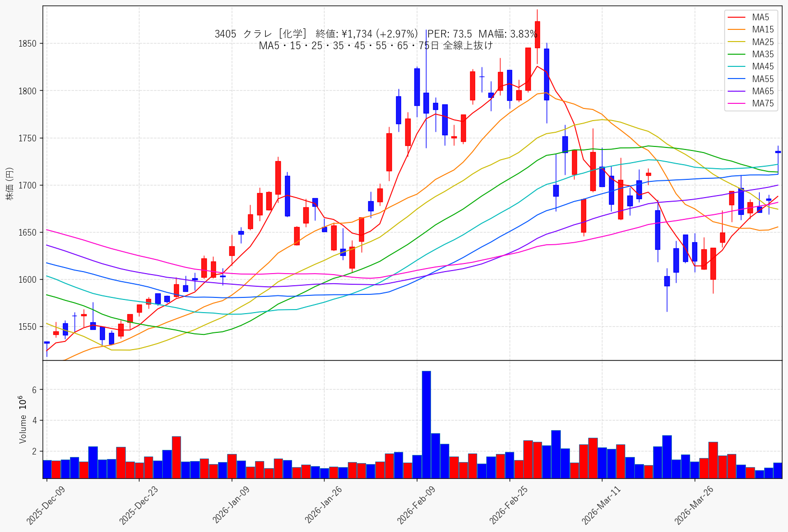This screenshot has width=788, height=532.
Task: Click the MA5 red line sample in legend
Action: pyautogui.click(x=738, y=18)
